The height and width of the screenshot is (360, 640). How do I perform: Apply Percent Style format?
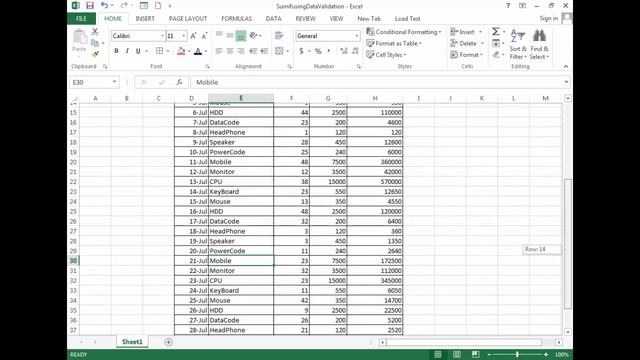coord(318,51)
